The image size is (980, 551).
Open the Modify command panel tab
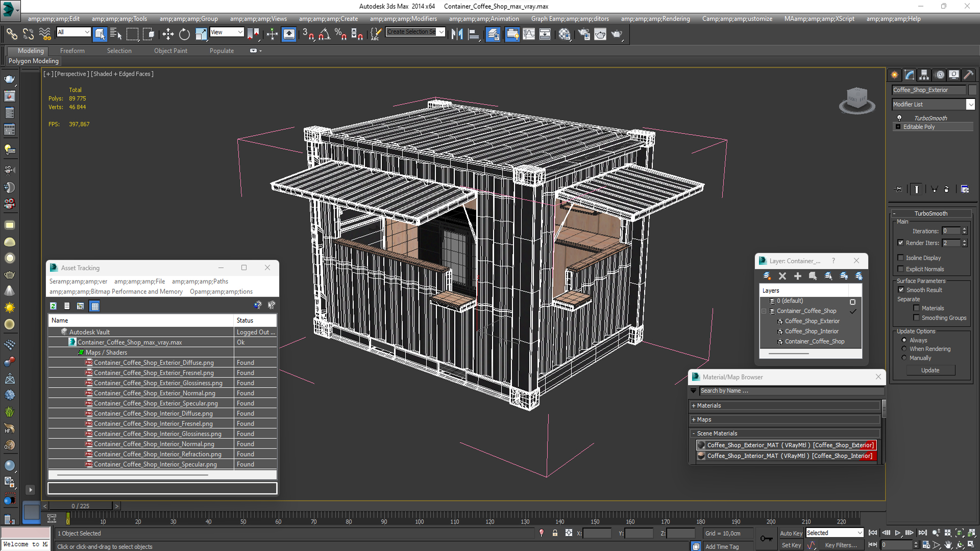point(910,75)
